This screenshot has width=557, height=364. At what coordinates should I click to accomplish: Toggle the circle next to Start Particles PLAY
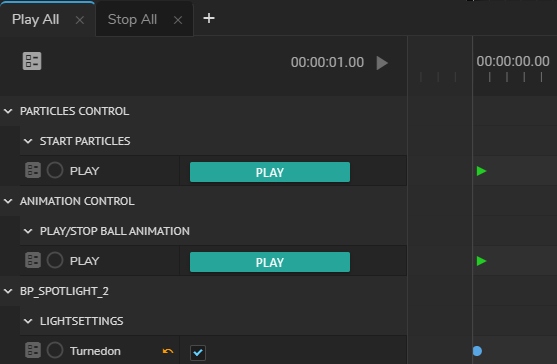[x=55, y=170]
